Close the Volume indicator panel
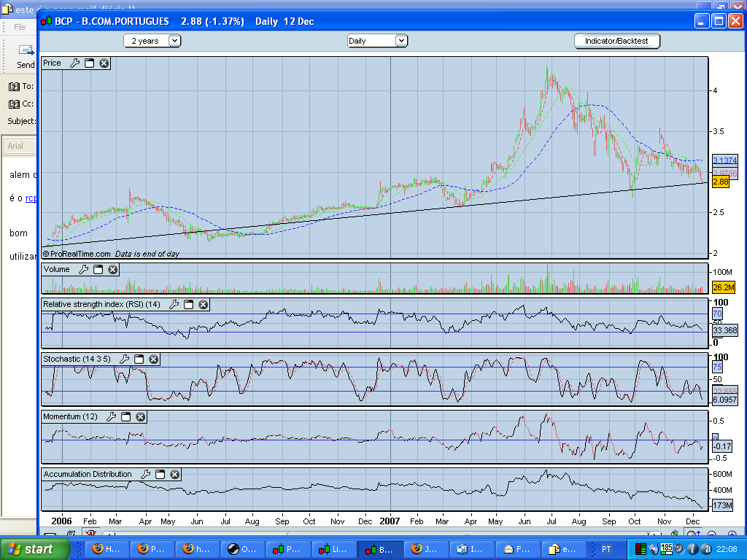The width and height of the screenshot is (747, 560). pos(112,270)
